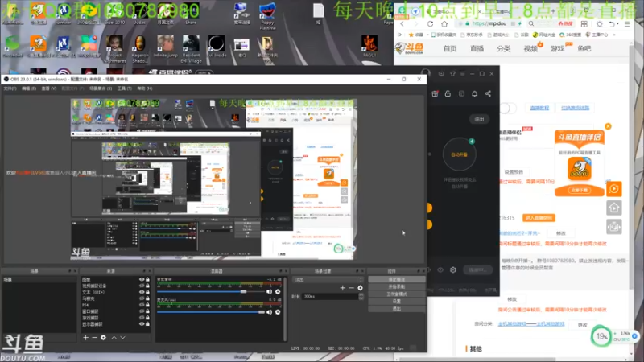Open Poppy Playtime desktop shortcut
The image size is (644, 362).
[267, 15]
